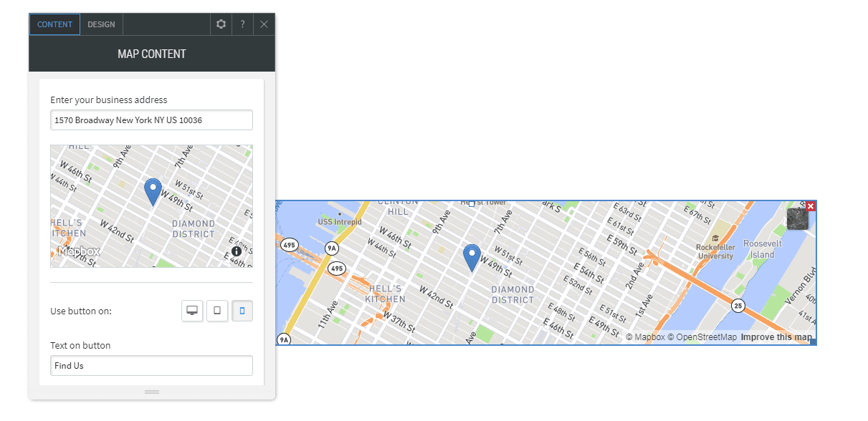This screenshot has height=421, width=868.
Task: Click the blue pin on preview map
Action: pyautogui.click(x=153, y=192)
